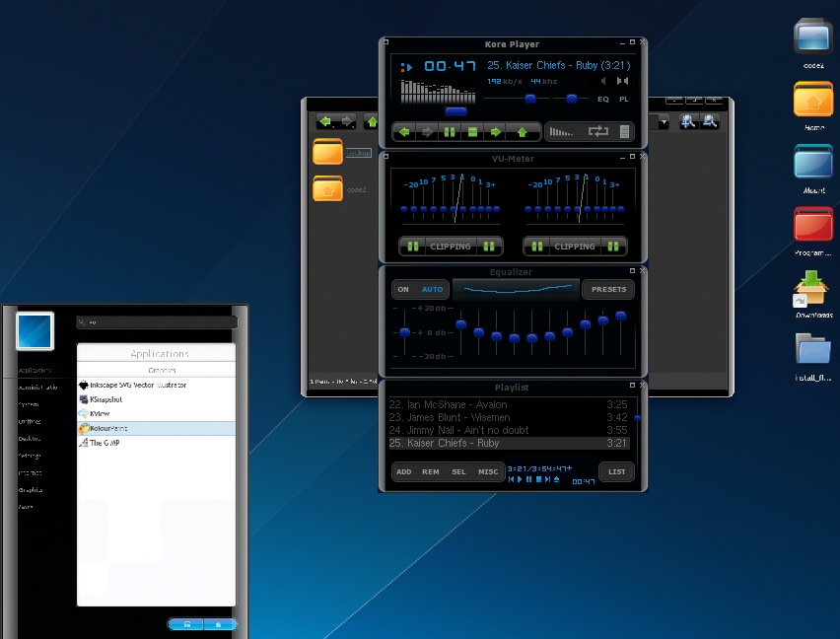Click the spectrum visualizer in Kore Player
Image resolution: width=840 pixels, height=639 pixels.
(x=438, y=92)
